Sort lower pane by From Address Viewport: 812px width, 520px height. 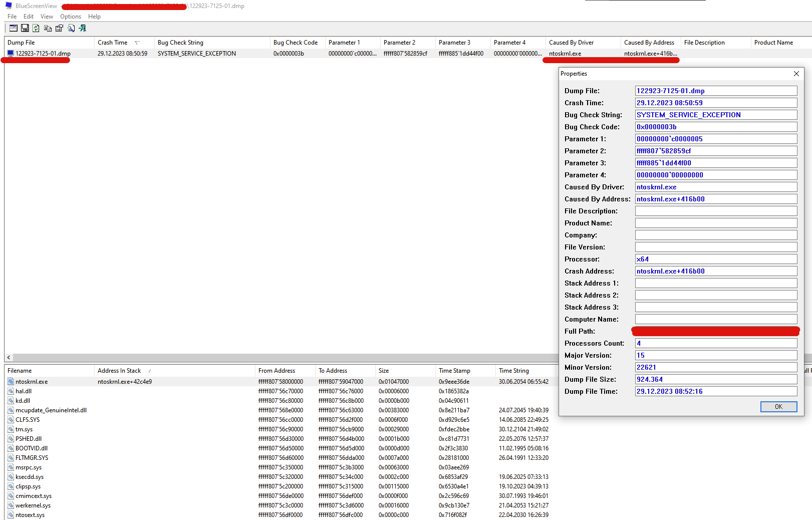[285, 371]
